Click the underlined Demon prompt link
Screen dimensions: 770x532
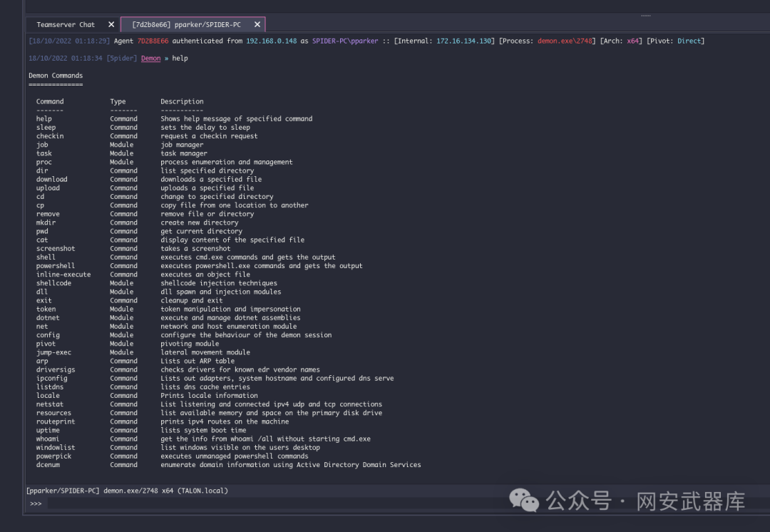click(150, 58)
